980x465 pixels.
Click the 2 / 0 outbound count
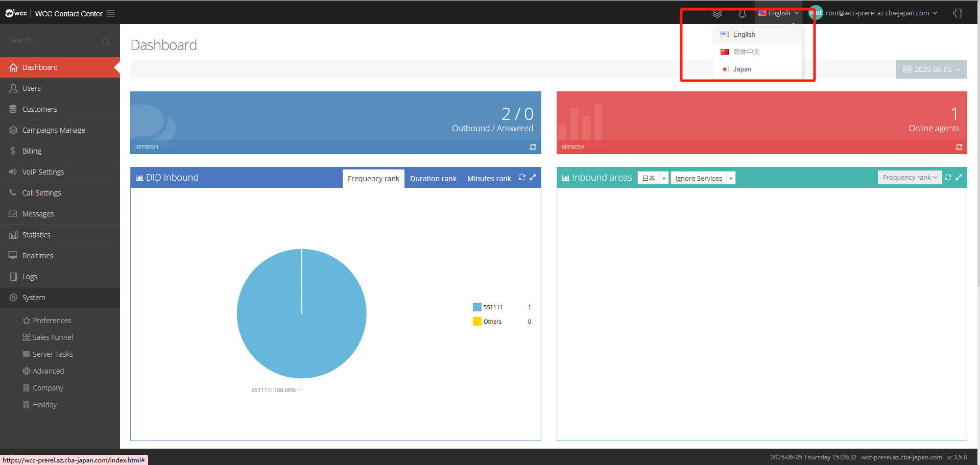pyautogui.click(x=517, y=114)
